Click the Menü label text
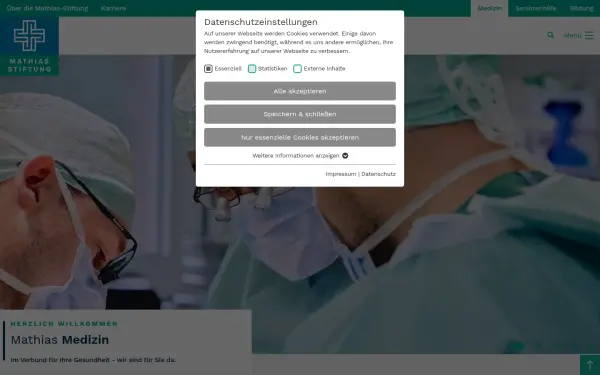The height and width of the screenshot is (375, 600). 572,35
